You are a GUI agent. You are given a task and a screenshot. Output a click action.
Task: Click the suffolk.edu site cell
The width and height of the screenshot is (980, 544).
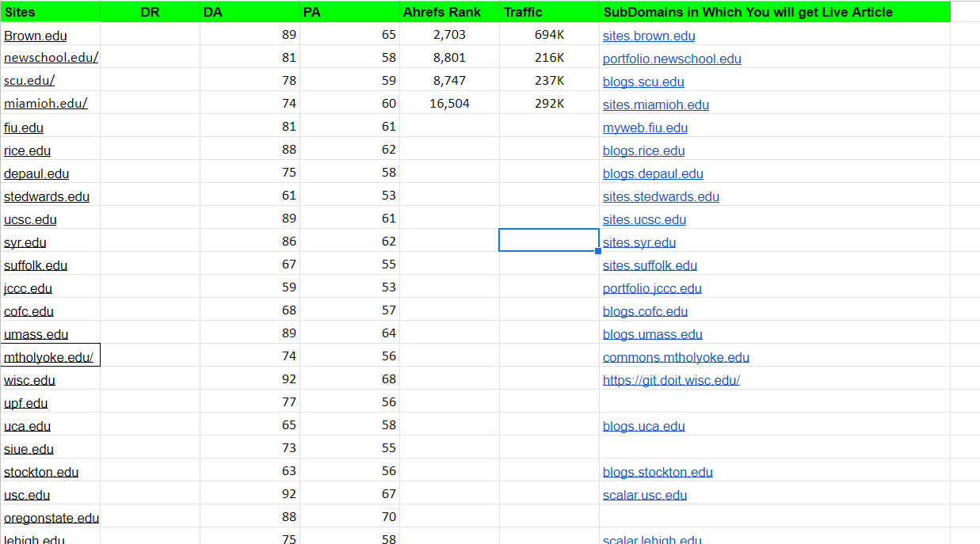(x=51, y=265)
